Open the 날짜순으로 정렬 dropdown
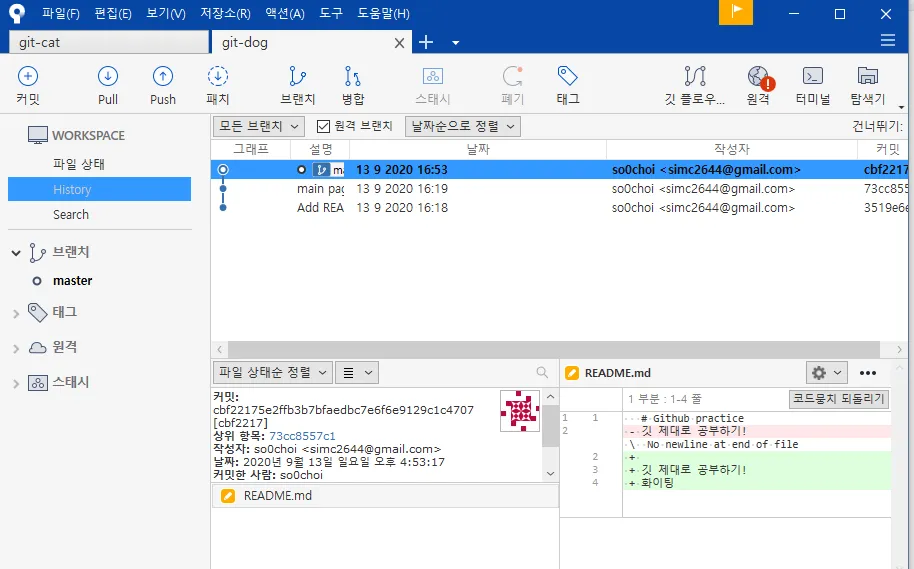 (463, 126)
